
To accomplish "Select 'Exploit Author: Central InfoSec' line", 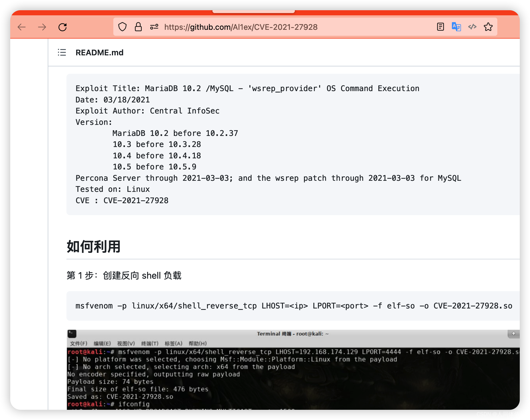I will [x=147, y=111].
